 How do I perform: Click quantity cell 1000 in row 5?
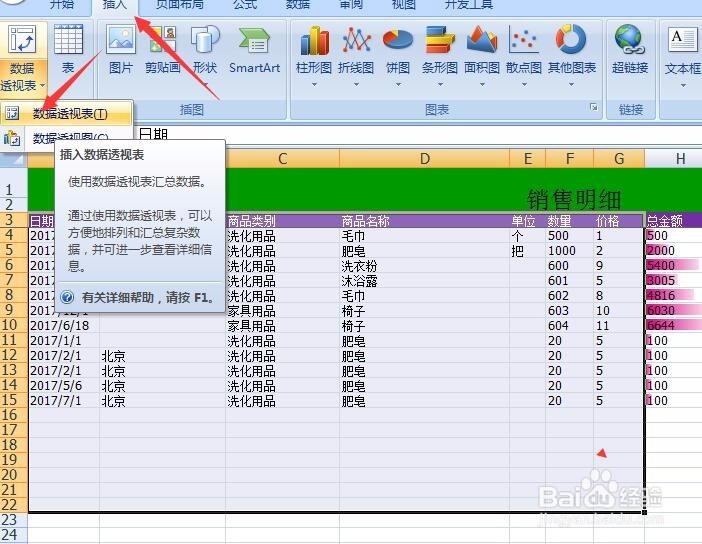pos(569,250)
